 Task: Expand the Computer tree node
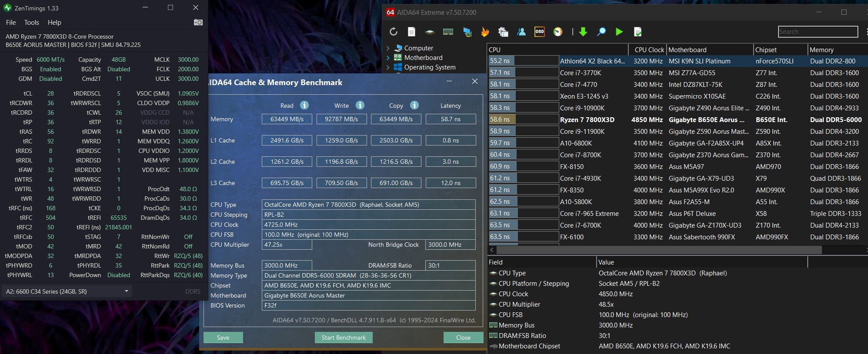388,48
